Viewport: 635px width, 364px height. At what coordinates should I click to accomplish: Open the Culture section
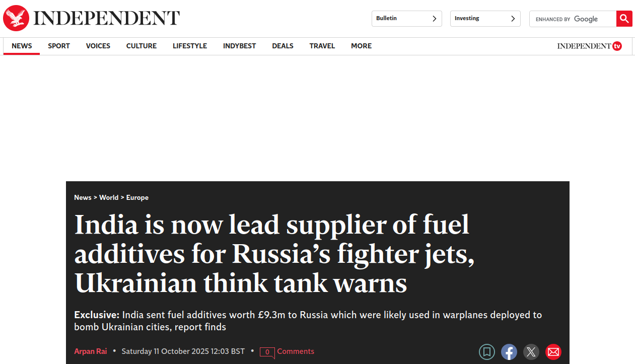(142, 46)
